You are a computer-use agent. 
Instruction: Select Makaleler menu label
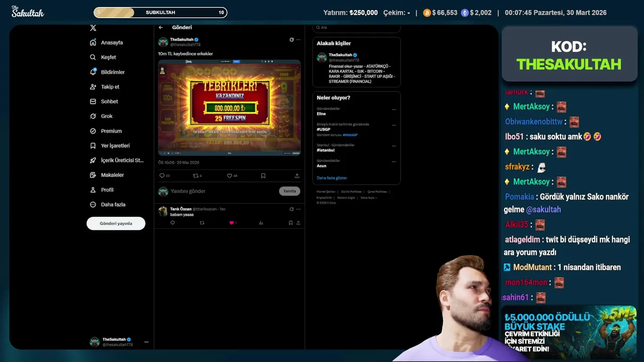pyautogui.click(x=112, y=175)
